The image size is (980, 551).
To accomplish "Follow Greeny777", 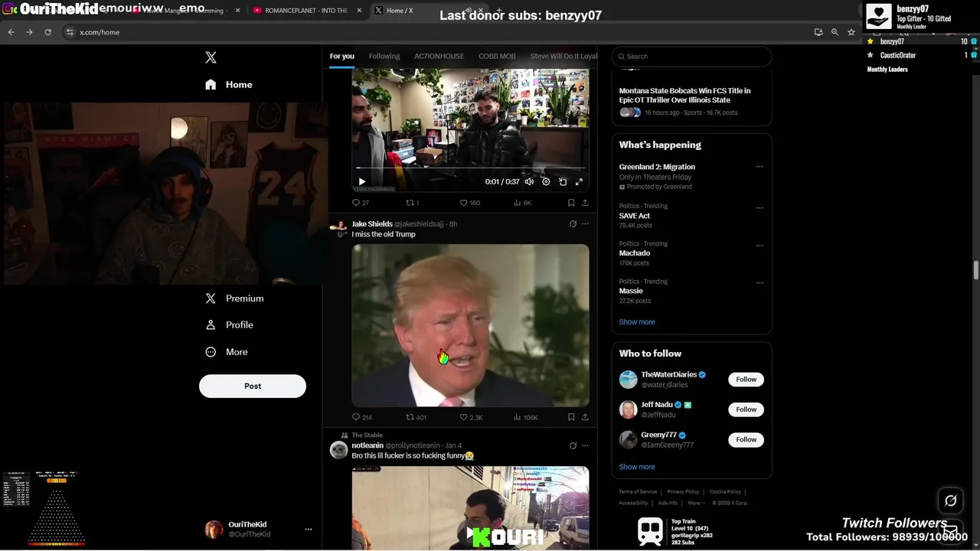I will [746, 439].
